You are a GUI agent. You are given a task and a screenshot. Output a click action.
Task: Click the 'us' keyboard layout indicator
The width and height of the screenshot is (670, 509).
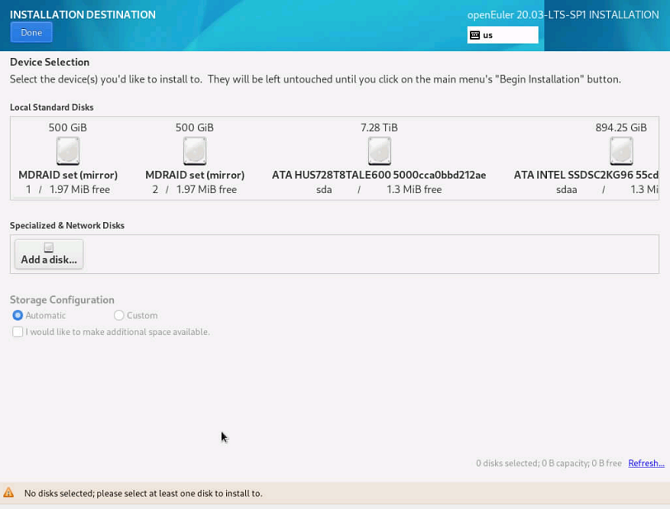point(488,35)
